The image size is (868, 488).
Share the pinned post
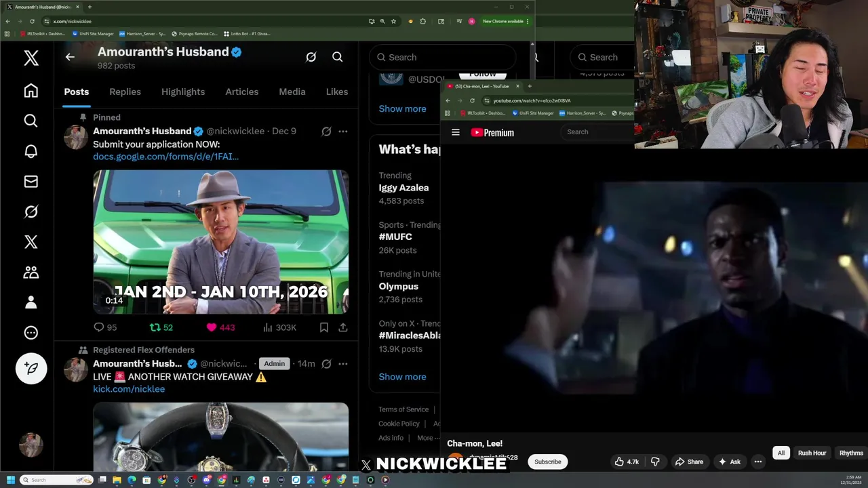tap(343, 327)
